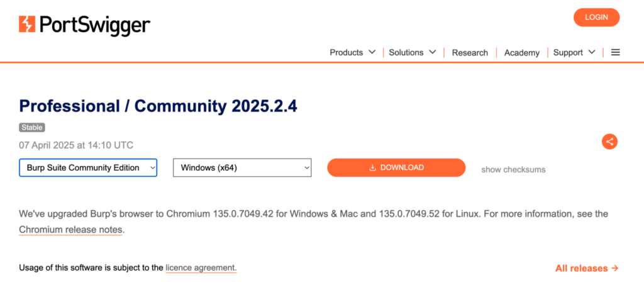Open the hamburger menu icon

pos(615,52)
